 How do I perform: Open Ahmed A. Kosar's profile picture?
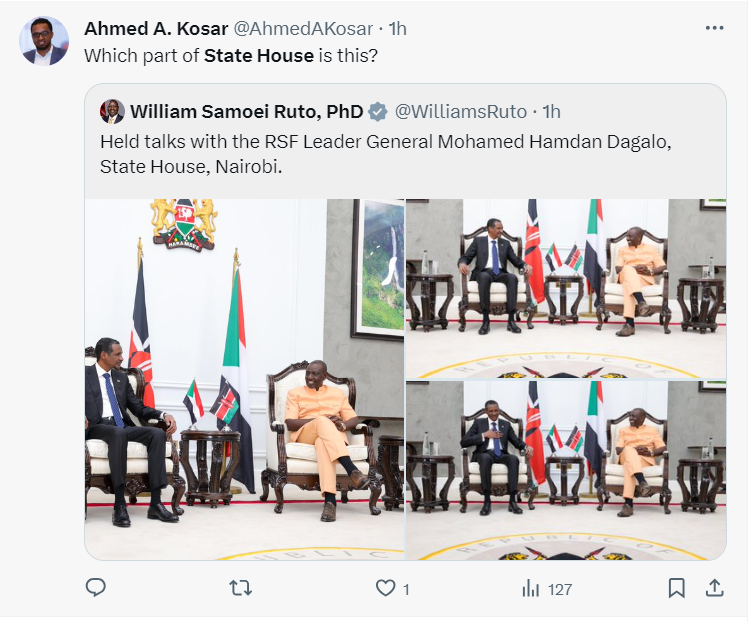tap(45, 41)
